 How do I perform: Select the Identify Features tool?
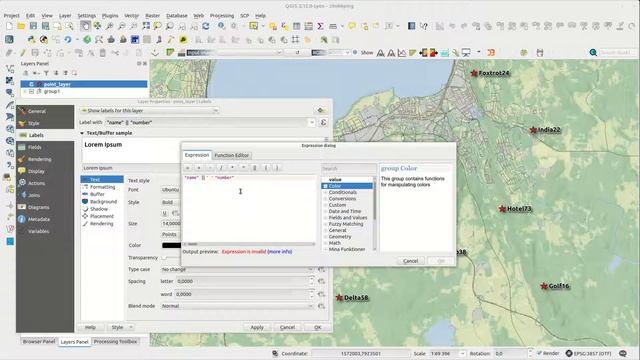[x=221, y=26]
